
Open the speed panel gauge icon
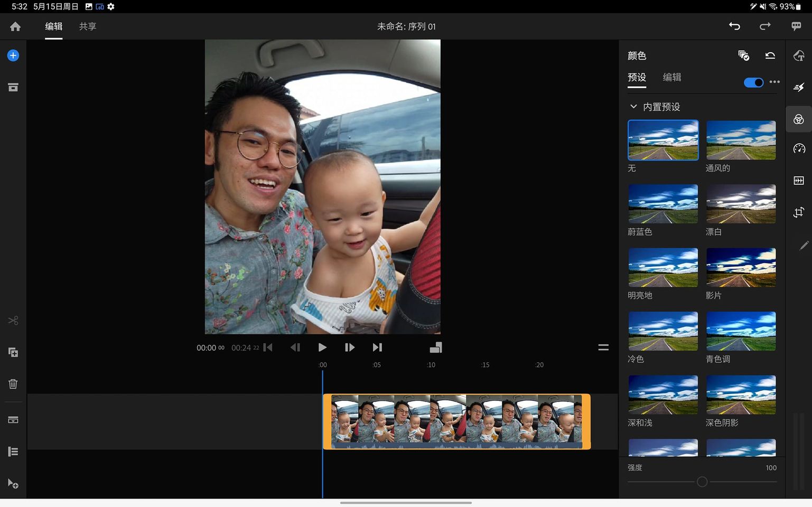799,149
